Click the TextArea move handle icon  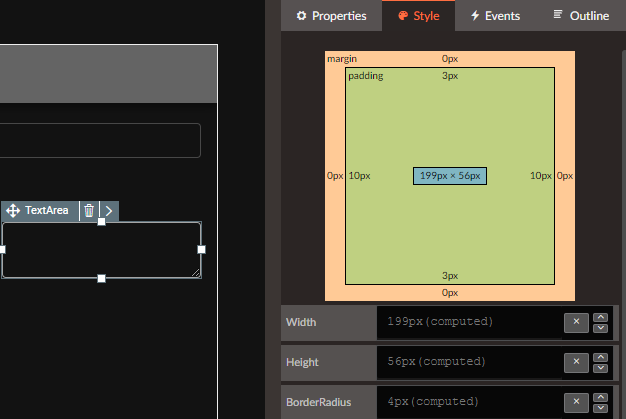[13, 211]
